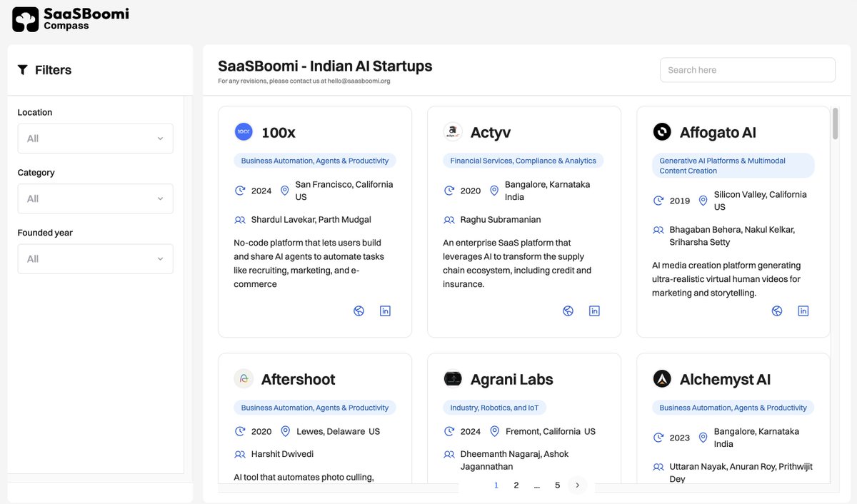The width and height of the screenshot is (857, 504).
Task: Click the 100x card title
Action: click(279, 132)
